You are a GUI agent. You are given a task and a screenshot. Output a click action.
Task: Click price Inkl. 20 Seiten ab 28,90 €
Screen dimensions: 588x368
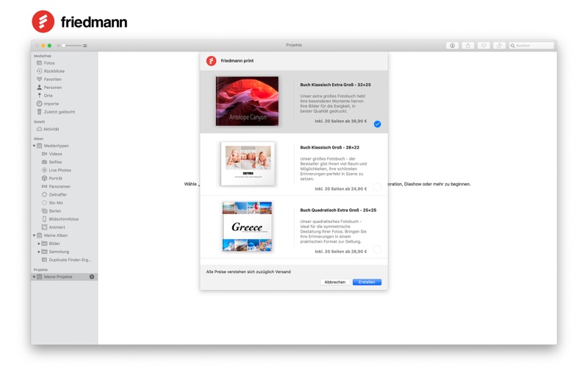click(340, 252)
